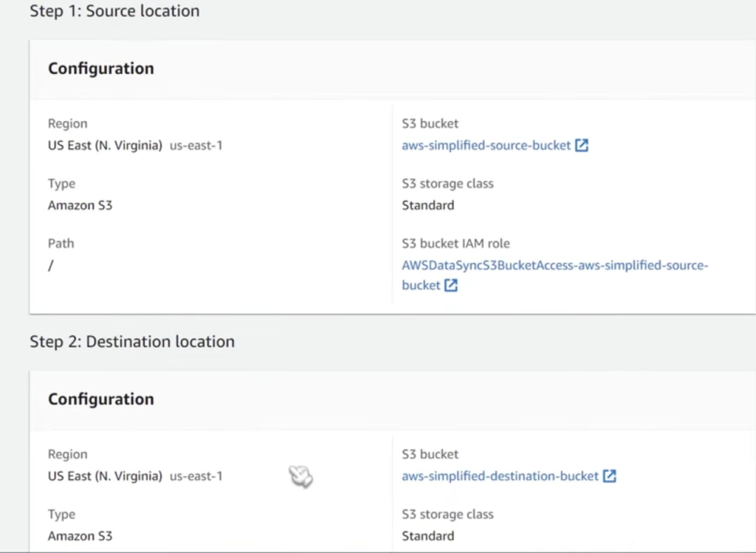Select the source location Configuration header
The width and height of the screenshot is (756, 553).
(x=101, y=69)
